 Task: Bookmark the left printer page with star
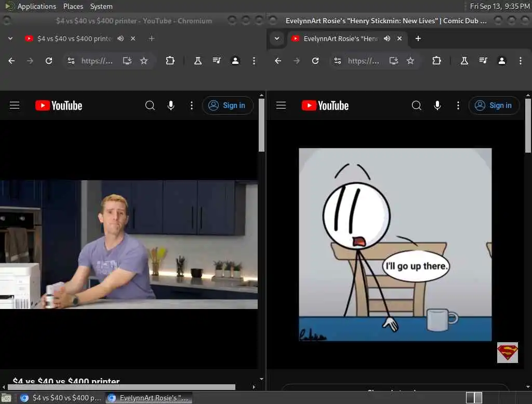(x=144, y=61)
